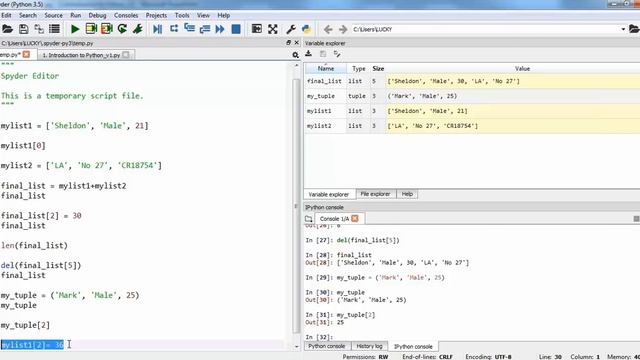Click the blue Stop debugging square
Screen dimensions: 640x360
tap(236, 29)
